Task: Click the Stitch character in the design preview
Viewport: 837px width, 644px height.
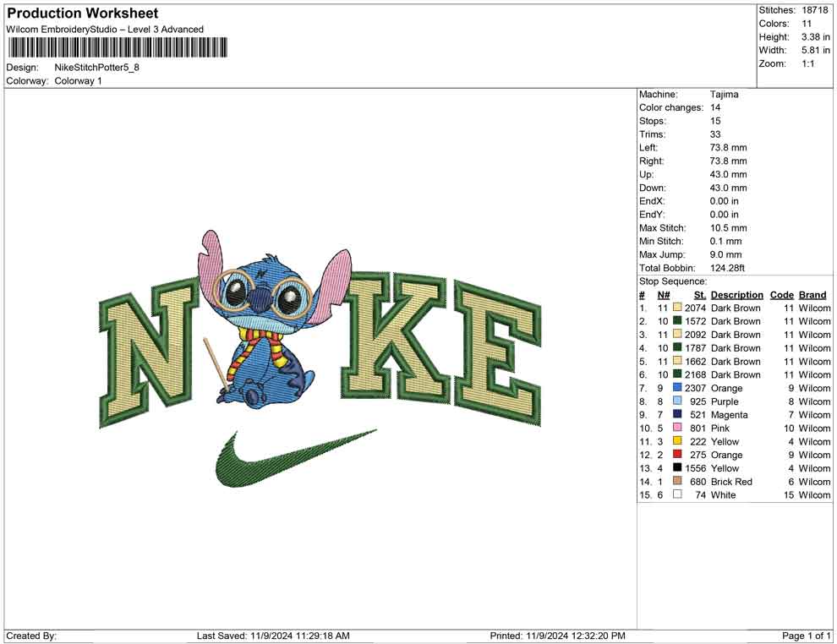Action: pyautogui.click(x=275, y=320)
